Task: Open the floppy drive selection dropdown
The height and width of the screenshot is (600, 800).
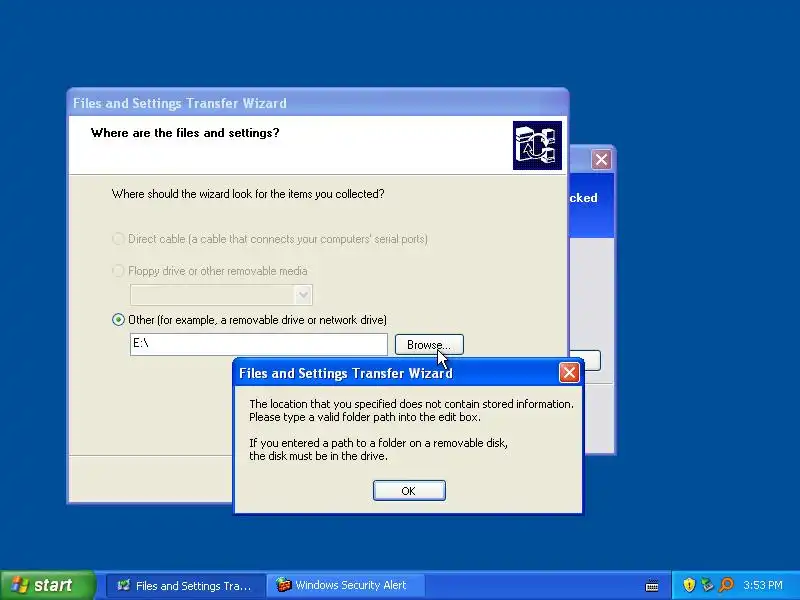Action: tap(303, 295)
